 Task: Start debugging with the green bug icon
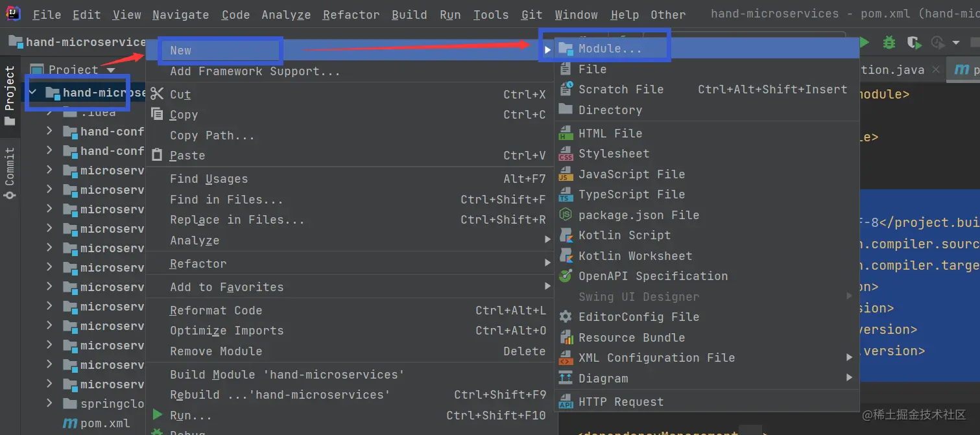point(889,43)
